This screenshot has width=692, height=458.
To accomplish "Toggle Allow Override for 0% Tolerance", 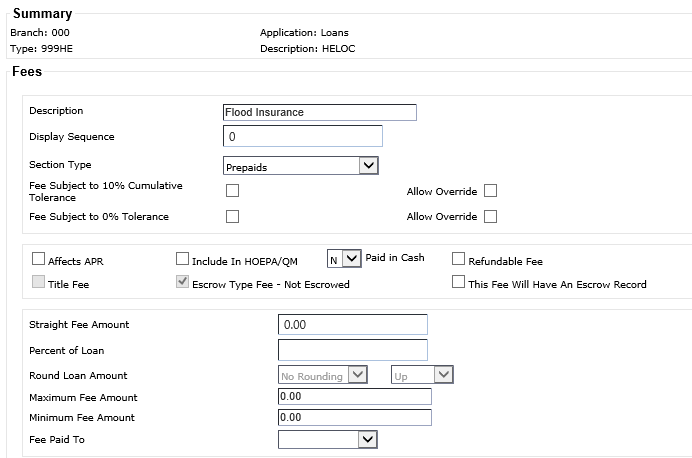I will tap(490, 217).
